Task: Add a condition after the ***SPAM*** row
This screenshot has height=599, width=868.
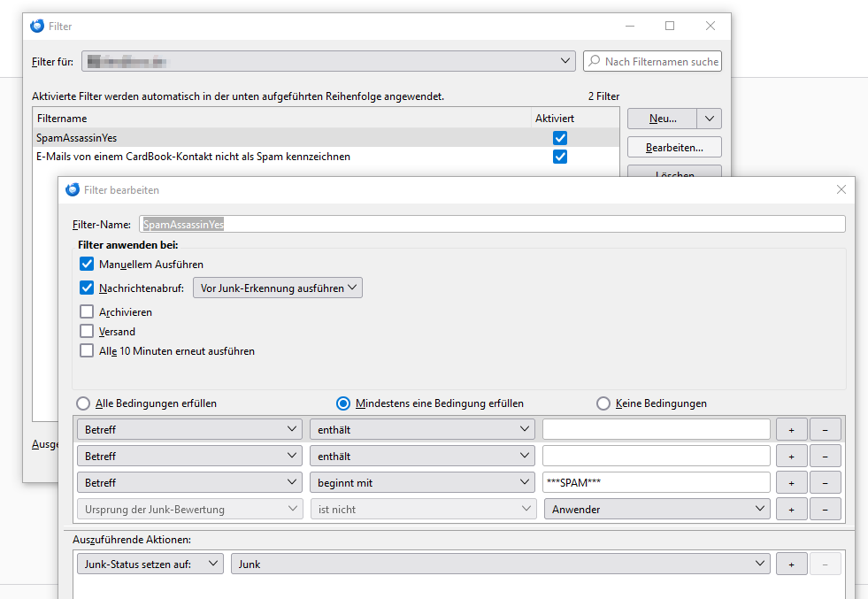Action: 791,483
